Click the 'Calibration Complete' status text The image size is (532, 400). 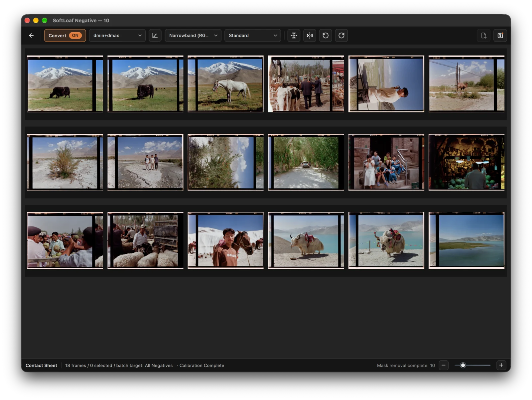click(x=202, y=365)
